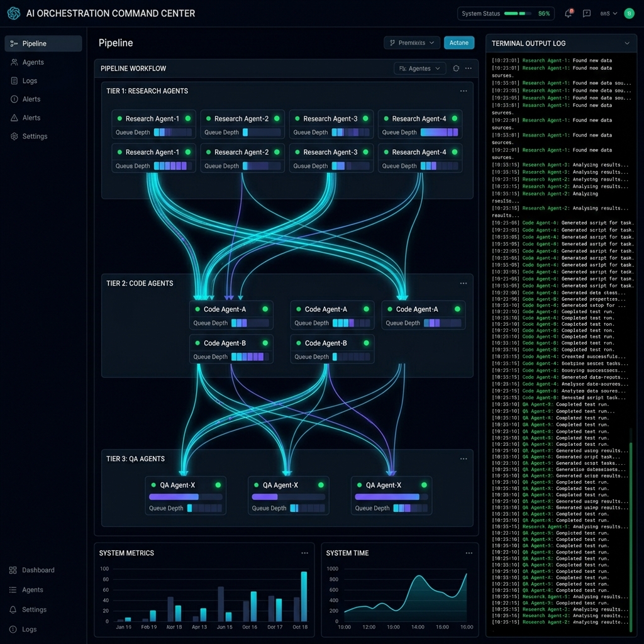644x644 pixels.
Task: Click the AI Orchestration logo icon
Action: (13, 13)
